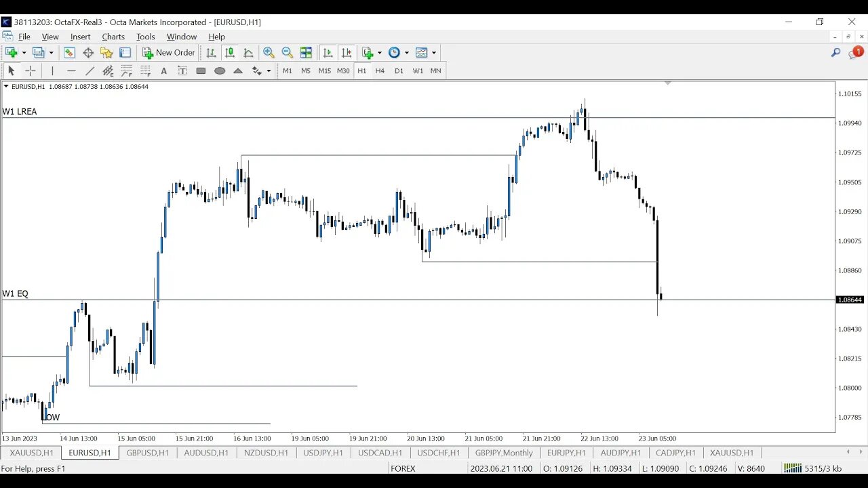Select the Ellipse shape tool

click(x=220, y=70)
